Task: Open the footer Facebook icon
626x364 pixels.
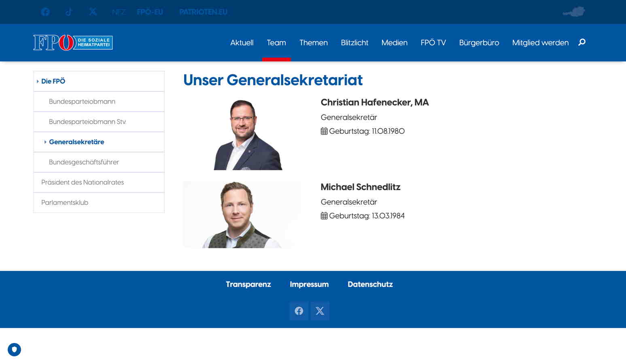Action: coord(299,311)
